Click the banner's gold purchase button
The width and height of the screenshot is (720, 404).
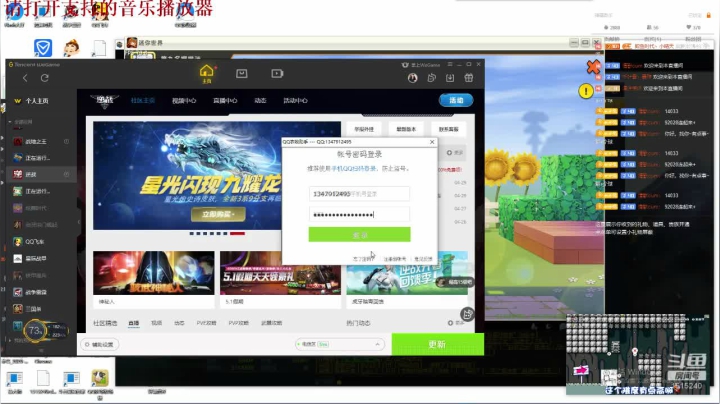(x=218, y=214)
